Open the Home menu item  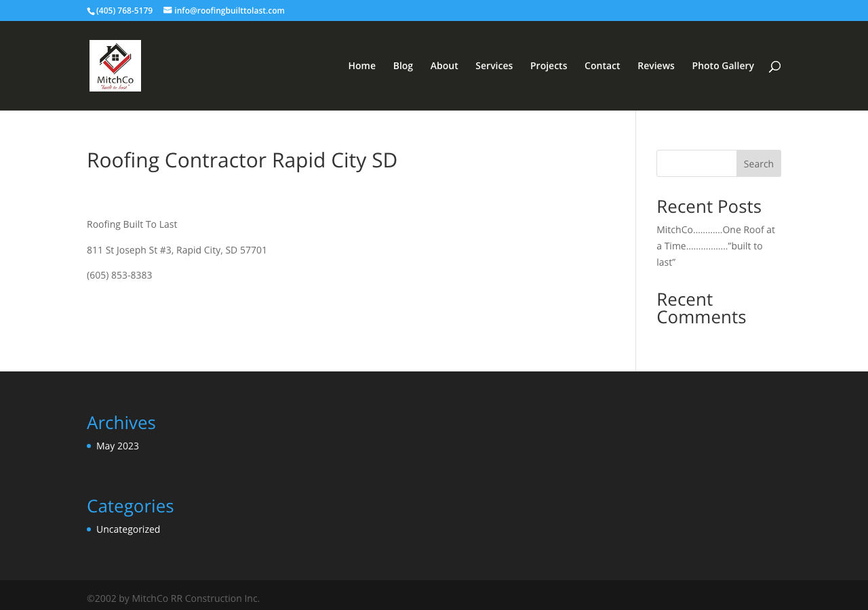pos(362,66)
